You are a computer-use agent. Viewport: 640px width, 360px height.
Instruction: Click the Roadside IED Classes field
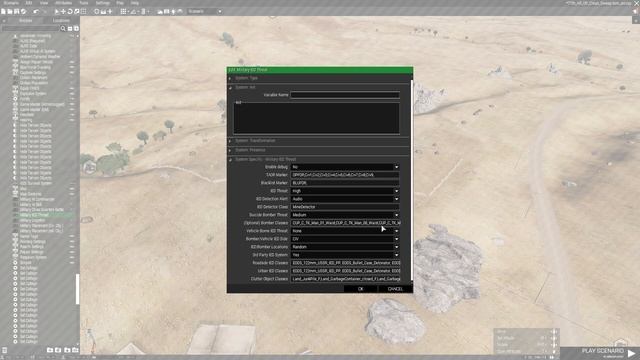click(345, 263)
